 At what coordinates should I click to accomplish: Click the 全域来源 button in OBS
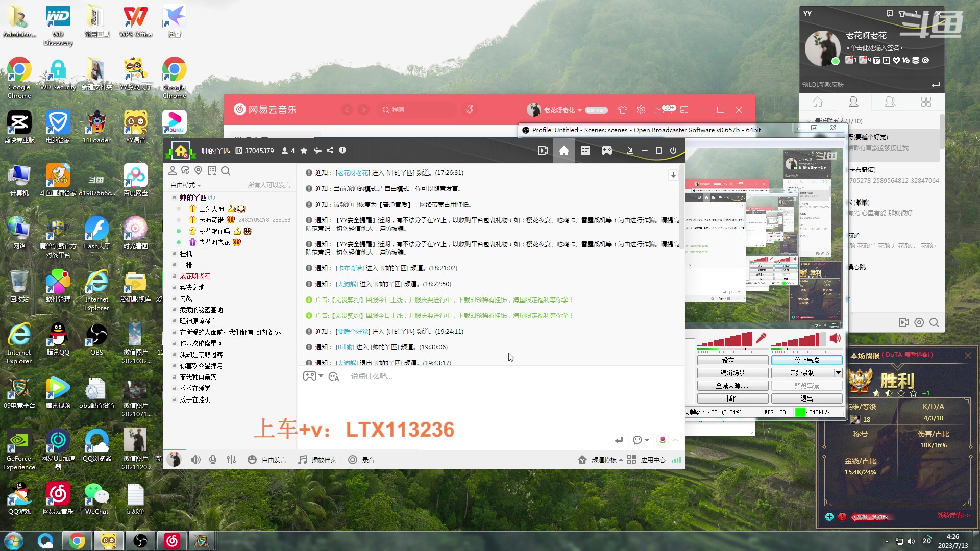(732, 386)
